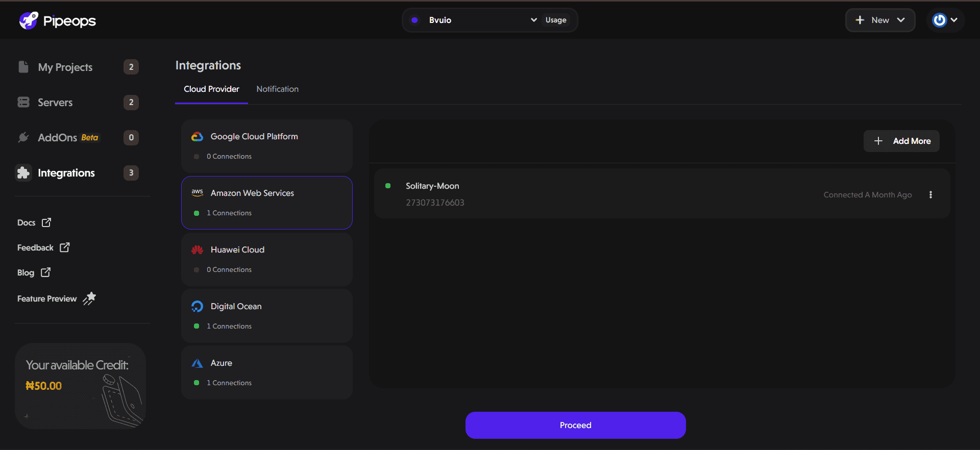Click Google Cloud's 0 Connections text

coord(229,157)
